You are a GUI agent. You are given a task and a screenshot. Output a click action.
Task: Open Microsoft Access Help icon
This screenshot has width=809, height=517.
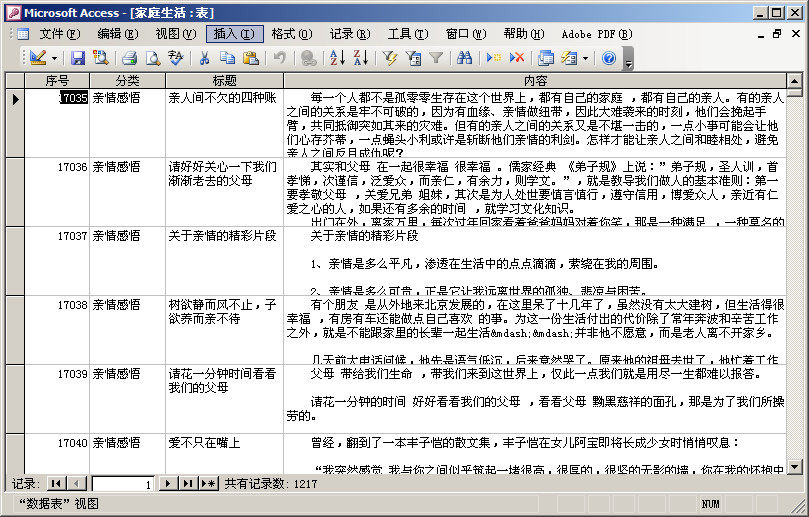[x=609, y=58]
